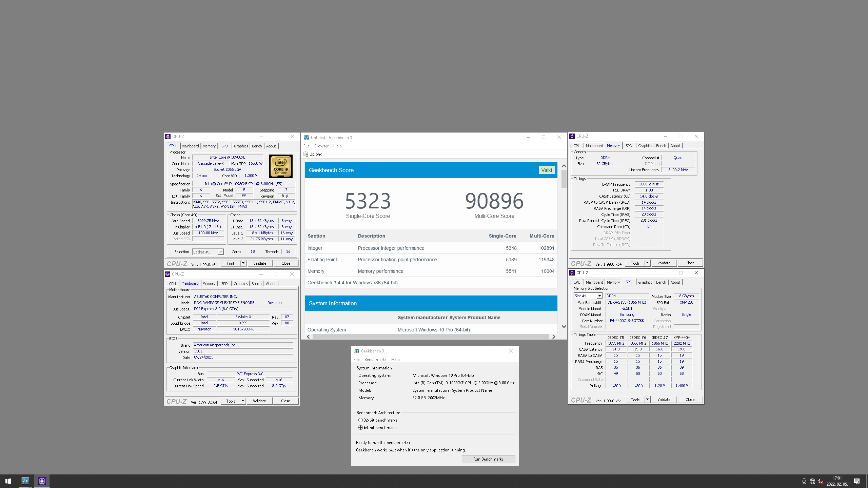Open the Windows Start menu
The image size is (868, 488).
[8, 481]
